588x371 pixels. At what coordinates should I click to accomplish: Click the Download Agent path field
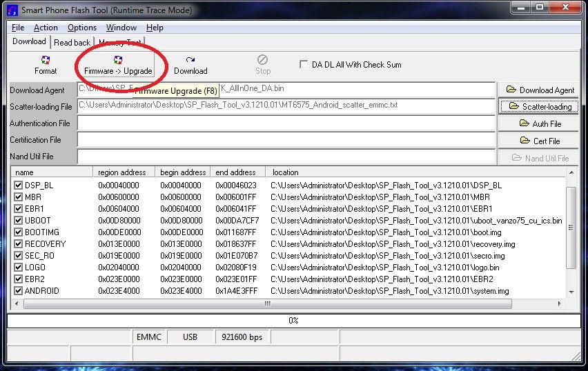click(x=286, y=90)
